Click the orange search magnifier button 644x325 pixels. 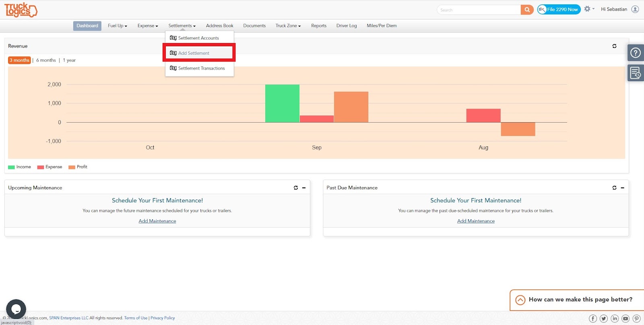(527, 10)
